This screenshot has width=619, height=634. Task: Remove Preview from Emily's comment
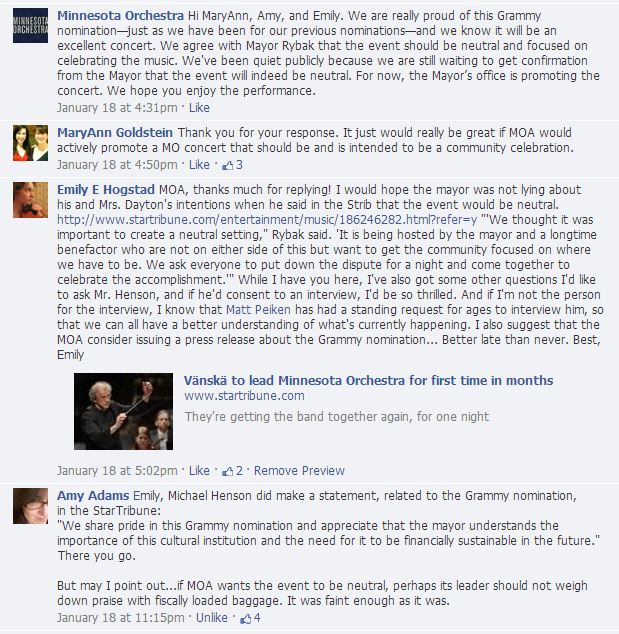point(299,471)
